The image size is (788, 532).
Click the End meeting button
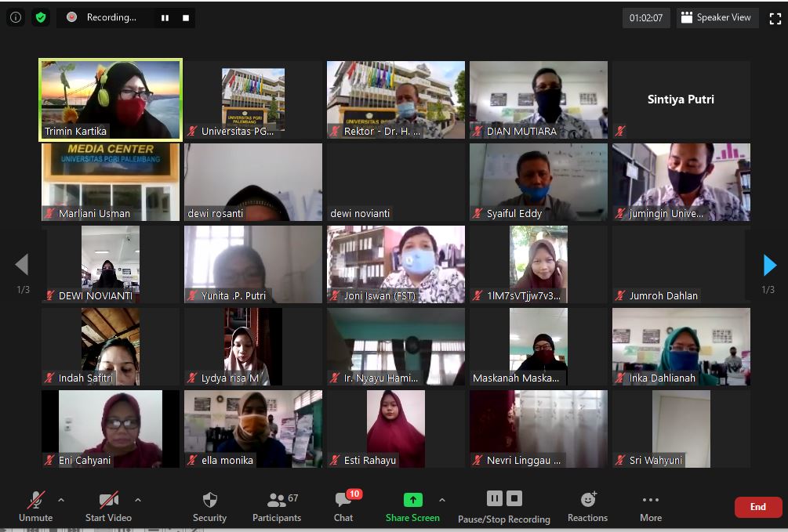click(x=758, y=507)
